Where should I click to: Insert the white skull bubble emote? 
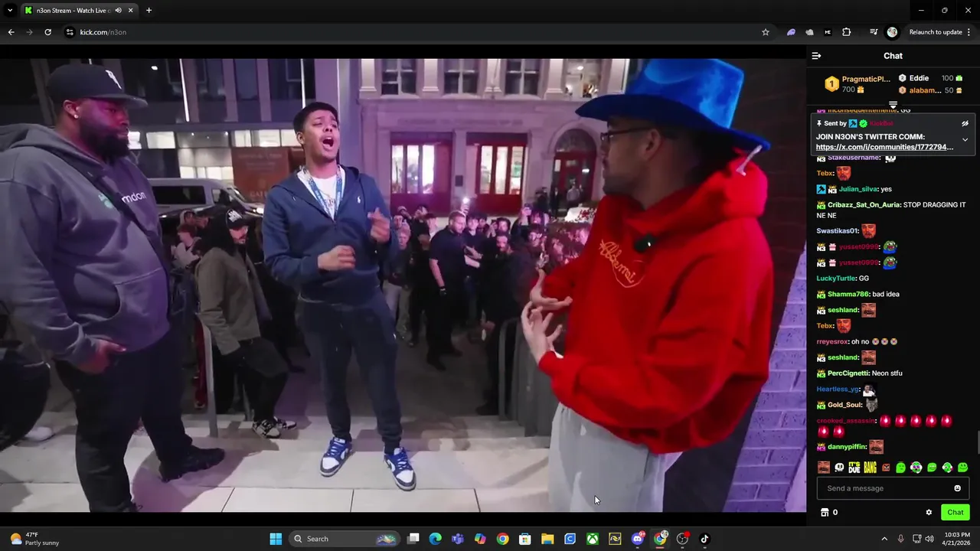point(839,468)
